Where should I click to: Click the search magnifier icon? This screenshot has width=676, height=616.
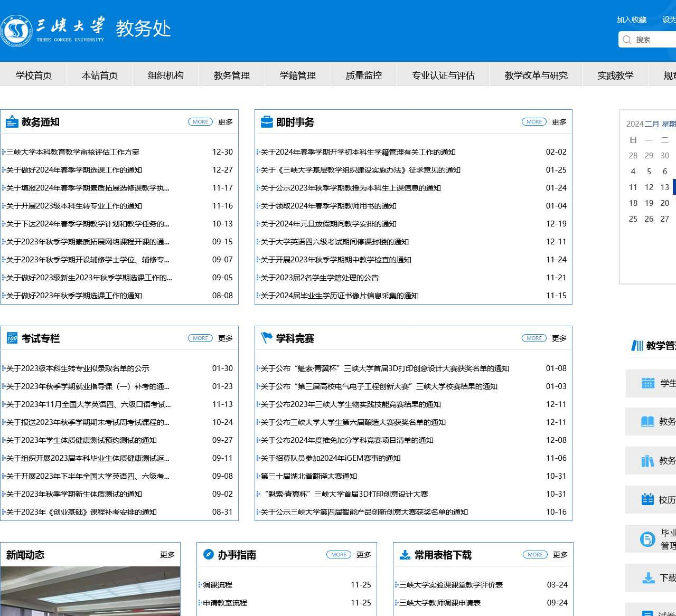(x=627, y=40)
